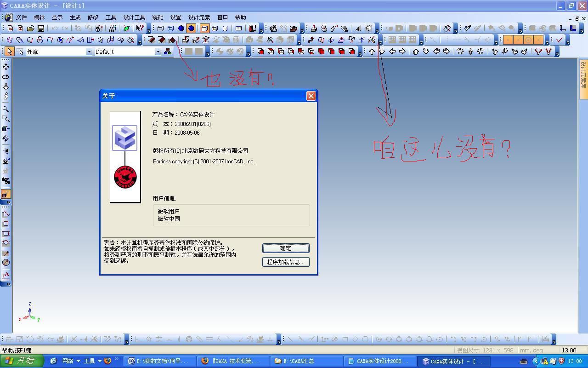Image resolution: width=588 pixels, height=368 pixels.
Task: Click the first red cube view icon
Action: (260, 52)
